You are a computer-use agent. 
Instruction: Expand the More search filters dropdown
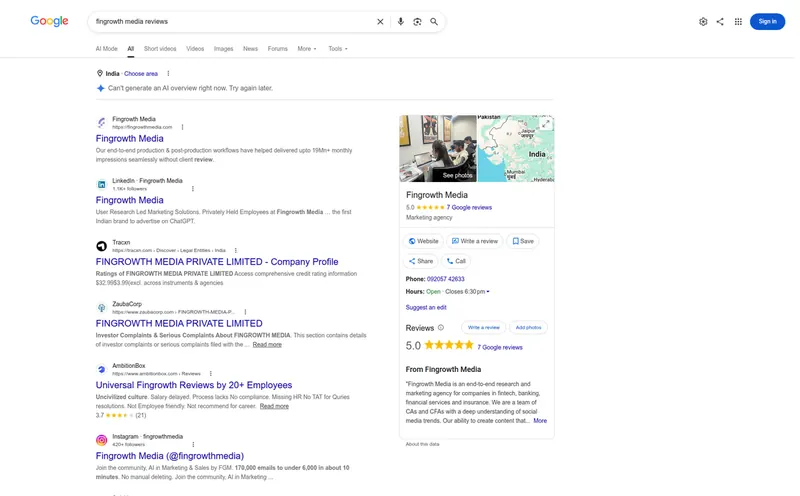(307, 48)
